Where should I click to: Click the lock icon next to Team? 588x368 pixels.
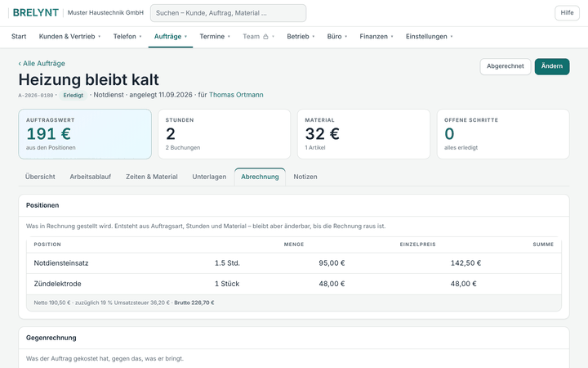pyautogui.click(x=265, y=37)
